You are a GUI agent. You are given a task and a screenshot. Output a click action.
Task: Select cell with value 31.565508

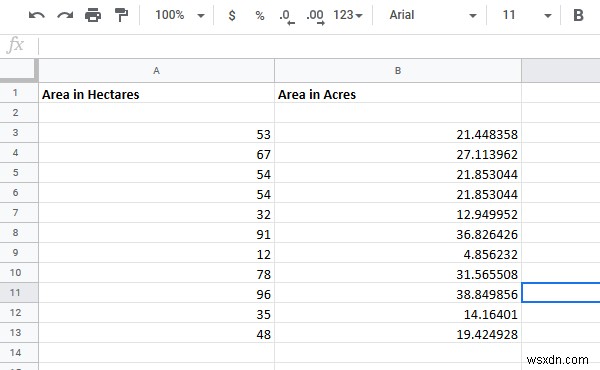[398, 272]
